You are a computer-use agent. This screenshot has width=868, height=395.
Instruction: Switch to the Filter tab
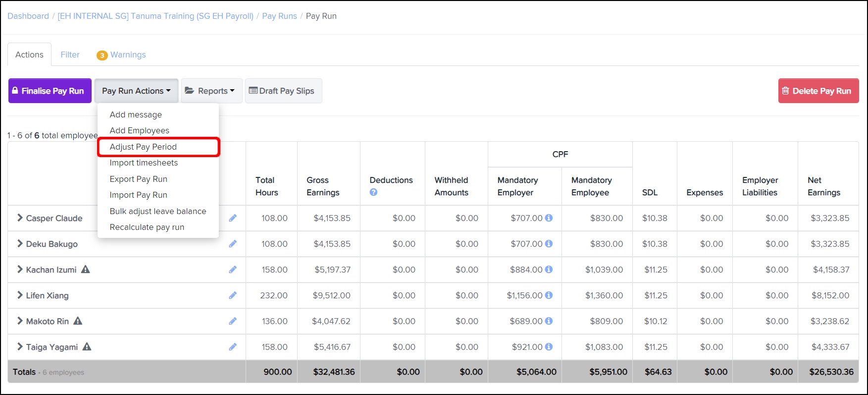click(x=70, y=55)
